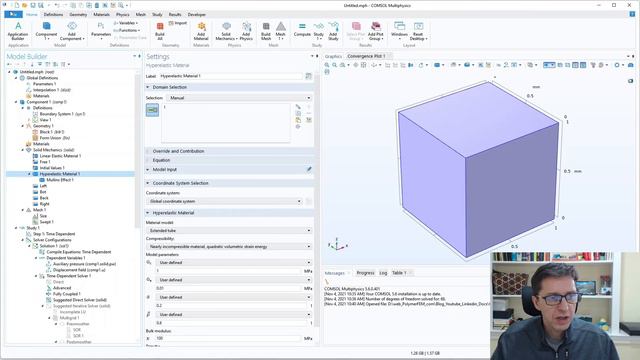Select the Swept 1 mesh node
Screen dimensions: 640x360
pyautogui.click(x=46, y=222)
